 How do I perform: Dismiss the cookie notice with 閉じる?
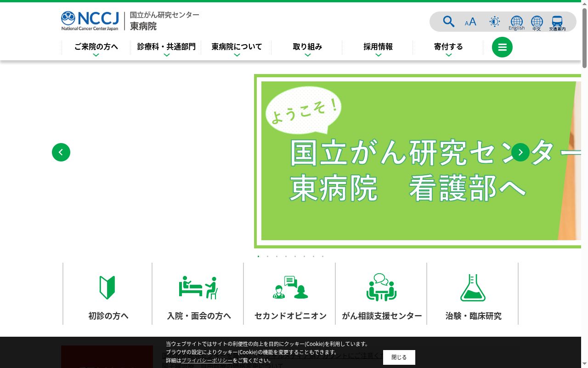[x=399, y=357]
